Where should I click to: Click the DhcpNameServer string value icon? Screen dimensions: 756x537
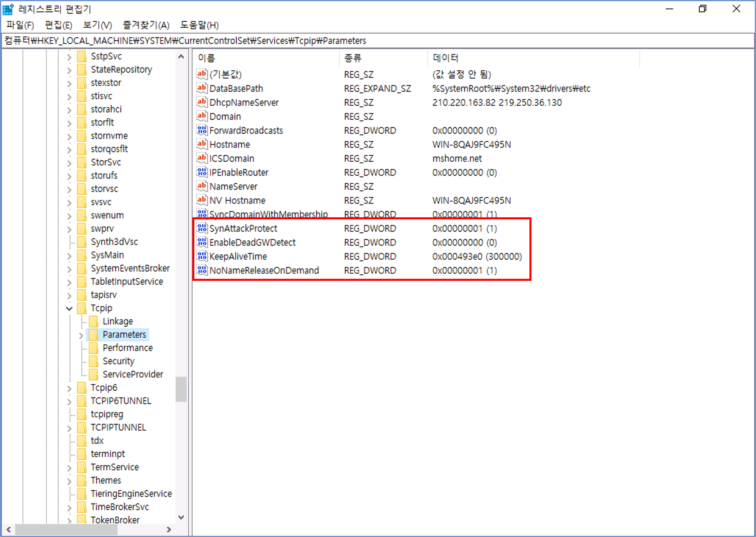pos(202,102)
